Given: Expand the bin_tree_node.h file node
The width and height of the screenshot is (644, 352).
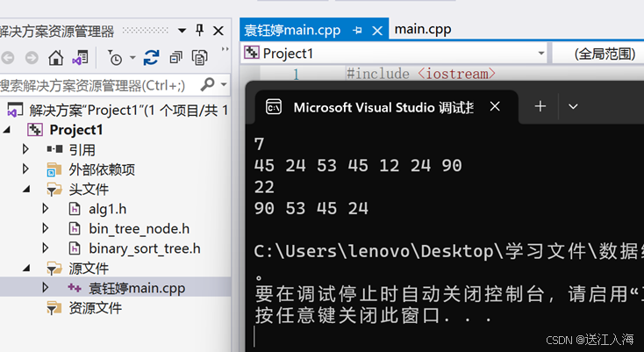Looking at the screenshot, I should (x=46, y=228).
